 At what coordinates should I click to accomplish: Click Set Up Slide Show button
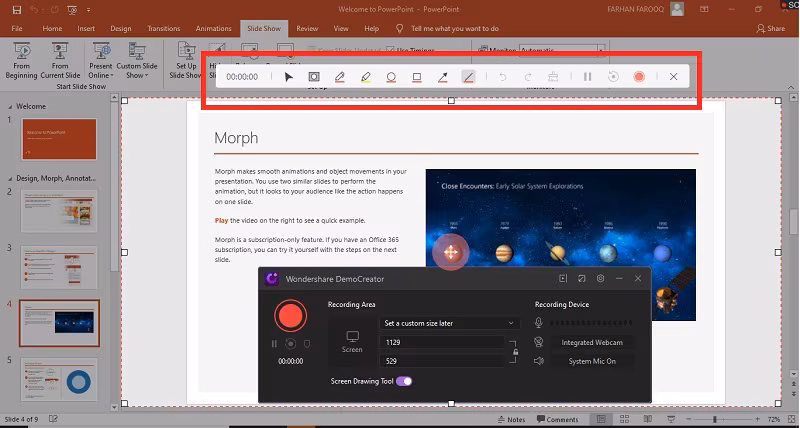point(186,61)
